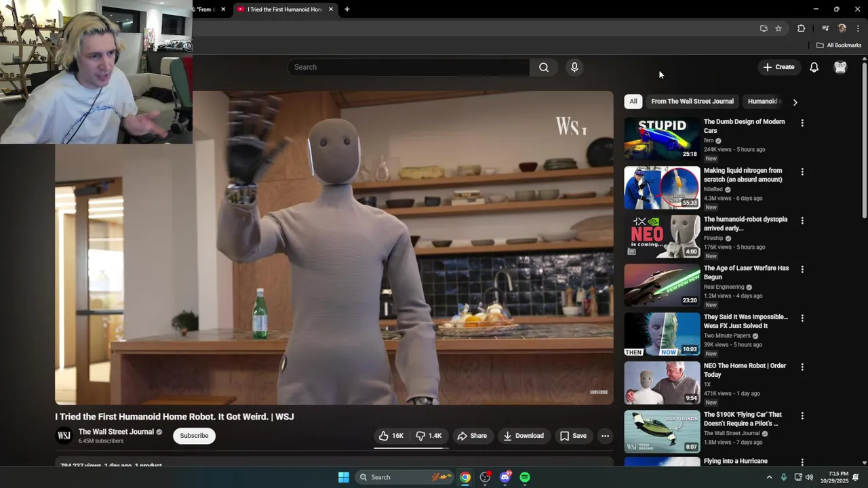Open They Said It Was Impossible thumbnail
This screenshot has width=868, height=488.
662,334
